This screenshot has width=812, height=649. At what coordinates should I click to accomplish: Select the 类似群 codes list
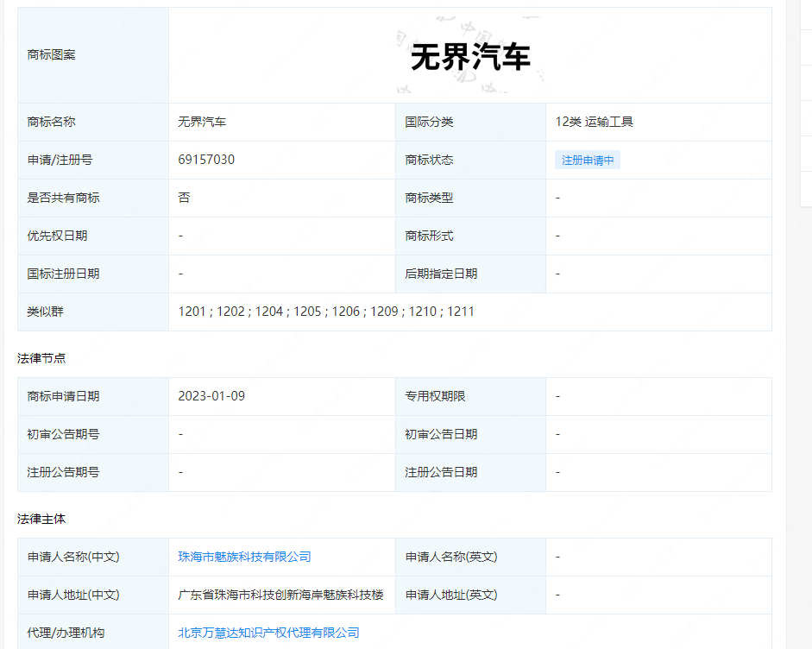[325, 312]
